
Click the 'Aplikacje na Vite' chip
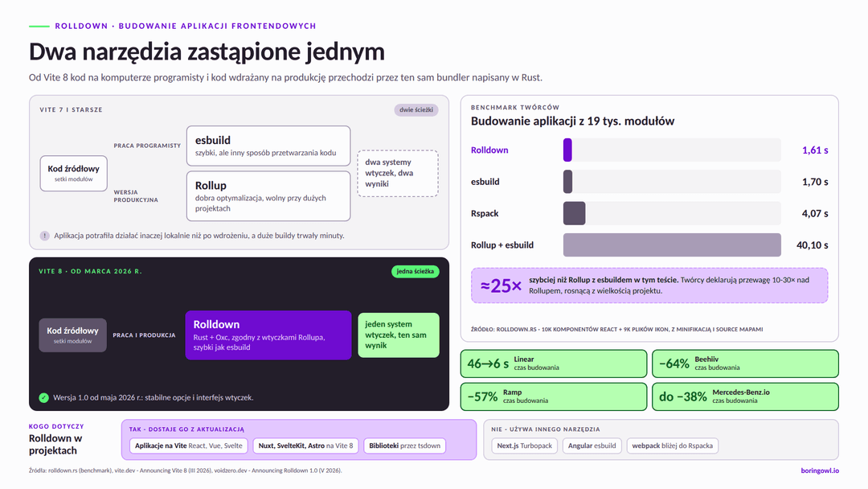tap(189, 446)
